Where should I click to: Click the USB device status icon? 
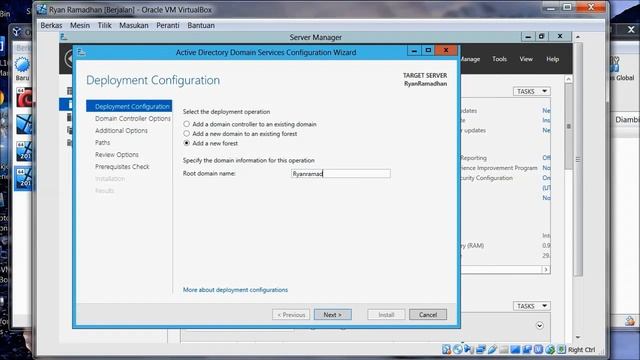pos(492,349)
